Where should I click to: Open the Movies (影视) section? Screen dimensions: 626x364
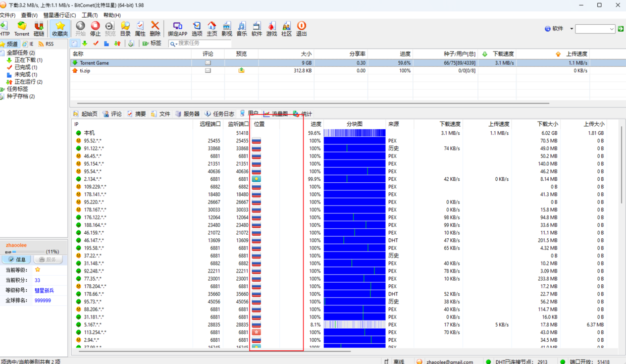(227, 28)
